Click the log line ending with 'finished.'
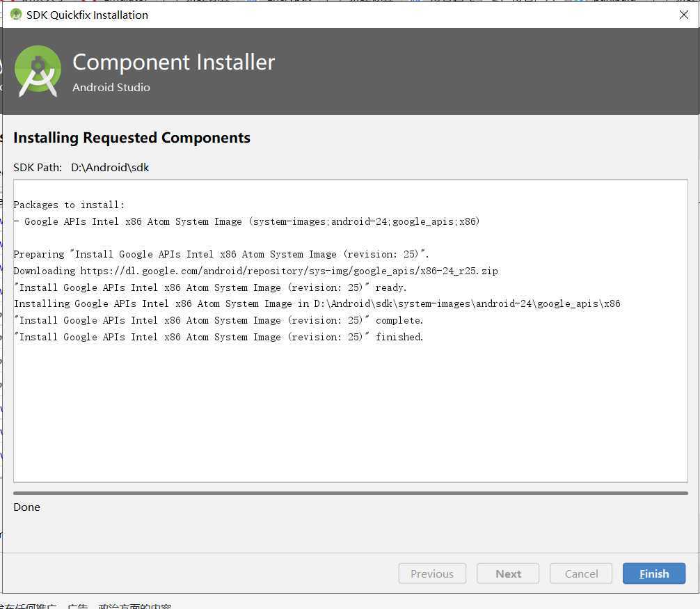The width and height of the screenshot is (700, 609). 218,337
